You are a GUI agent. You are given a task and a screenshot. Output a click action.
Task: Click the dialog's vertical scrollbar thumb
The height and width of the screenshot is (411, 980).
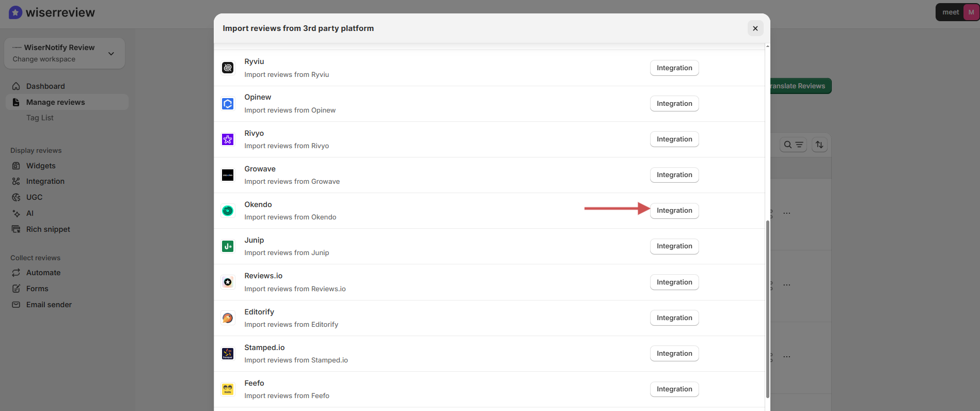tap(767, 309)
